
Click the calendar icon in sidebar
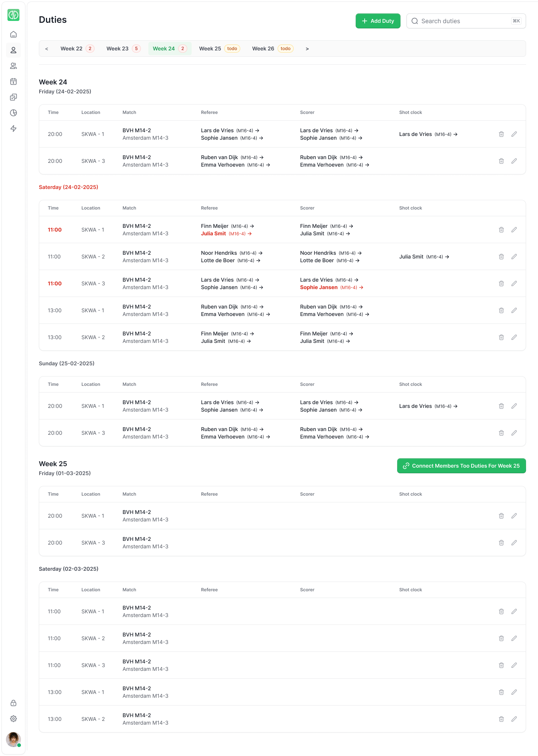(x=13, y=81)
